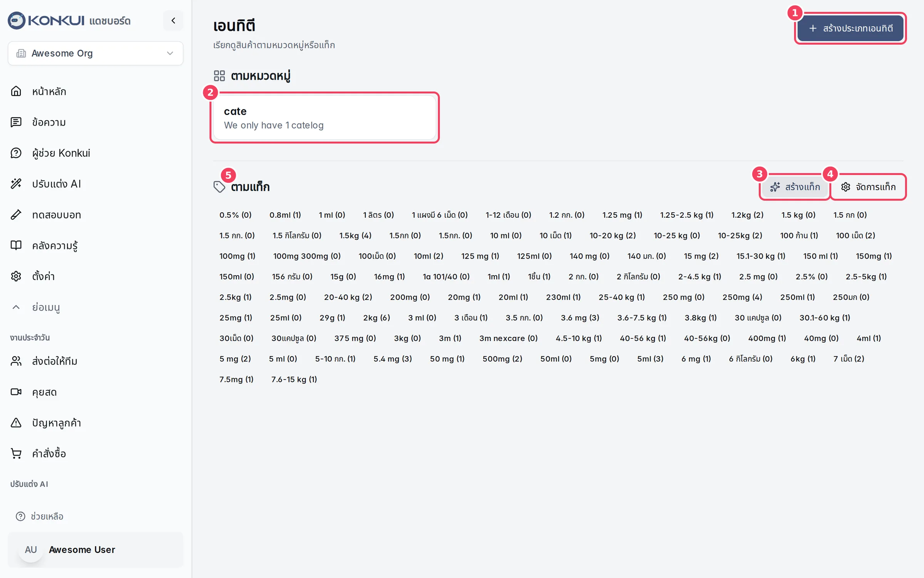
Task: Open ปัญหาลูกค้า warning triangle icon
Action: tap(16, 423)
